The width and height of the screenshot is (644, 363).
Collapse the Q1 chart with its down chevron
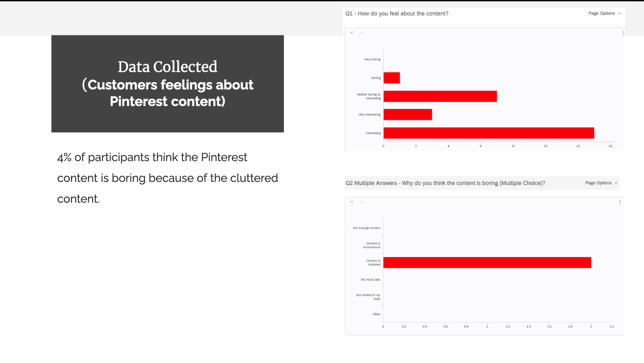(x=352, y=33)
